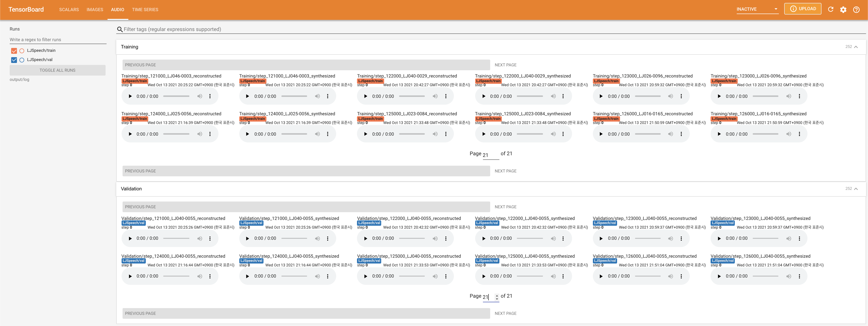Open more options for Validation step_126000_LJ040-0055_synthesized audio
The image size is (868, 326).
799,276
